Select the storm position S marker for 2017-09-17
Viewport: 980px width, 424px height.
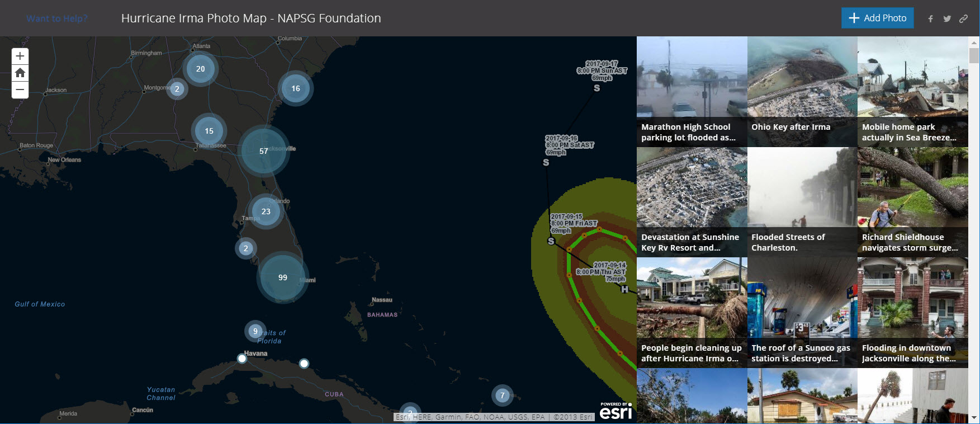point(597,88)
